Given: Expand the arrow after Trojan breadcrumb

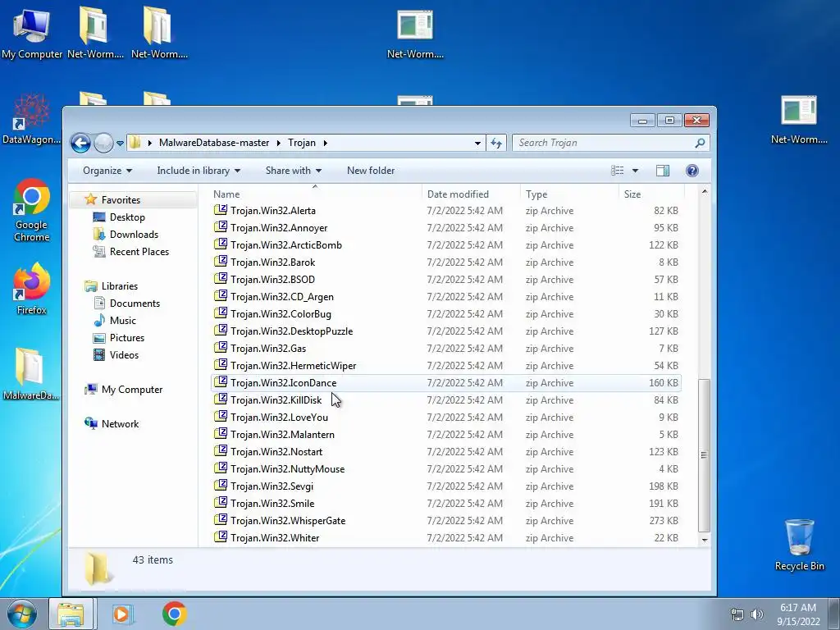Looking at the screenshot, I should (325, 143).
